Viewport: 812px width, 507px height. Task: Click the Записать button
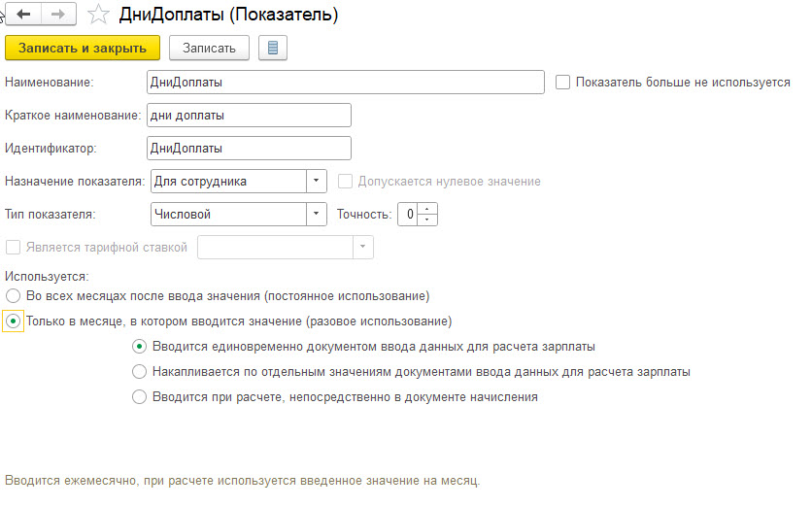(x=209, y=49)
